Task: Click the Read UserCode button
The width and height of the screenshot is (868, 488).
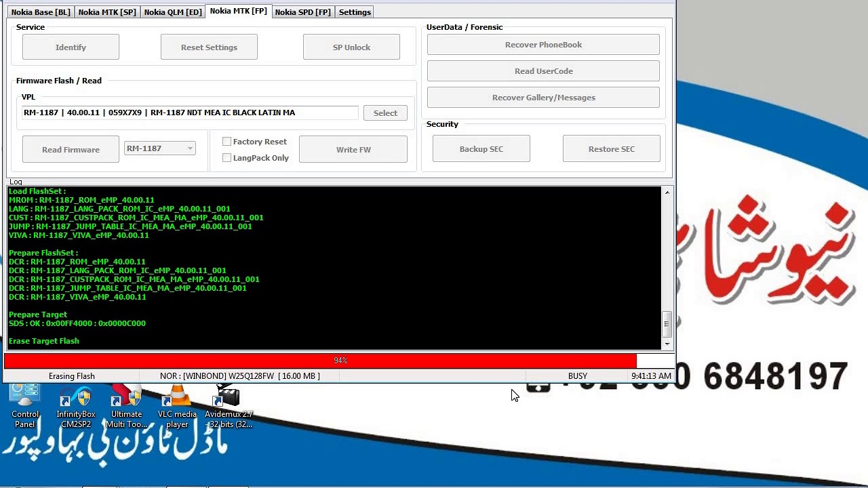Action: (x=543, y=71)
